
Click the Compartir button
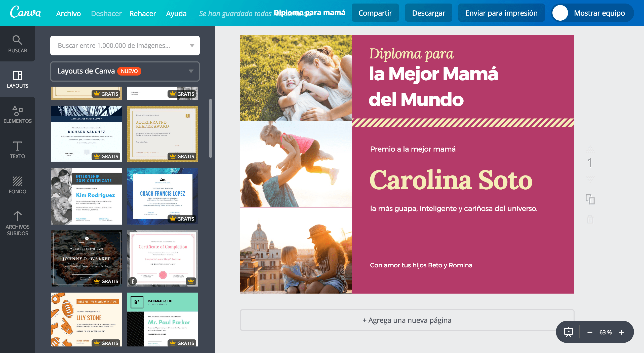(x=375, y=13)
